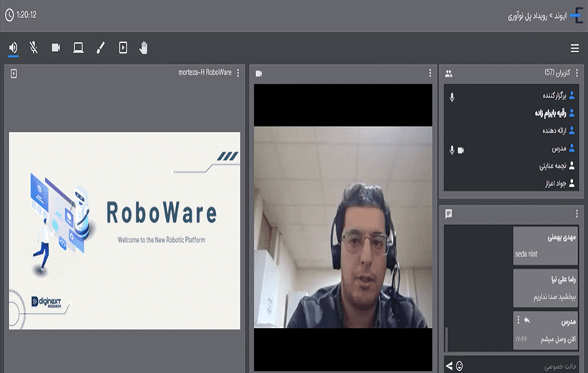Image resolution: width=588 pixels, height=373 pixels.
Task: Open the whiteboard brush tool
Action: pyautogui.click(x=100, y=48)
